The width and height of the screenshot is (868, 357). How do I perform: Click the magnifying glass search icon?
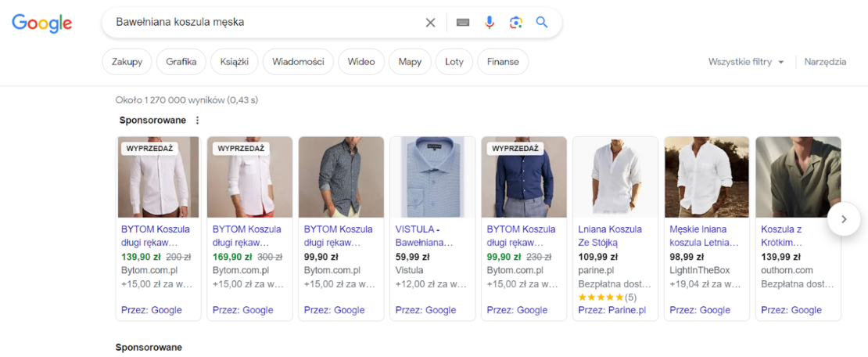click(x=542, y=23)
